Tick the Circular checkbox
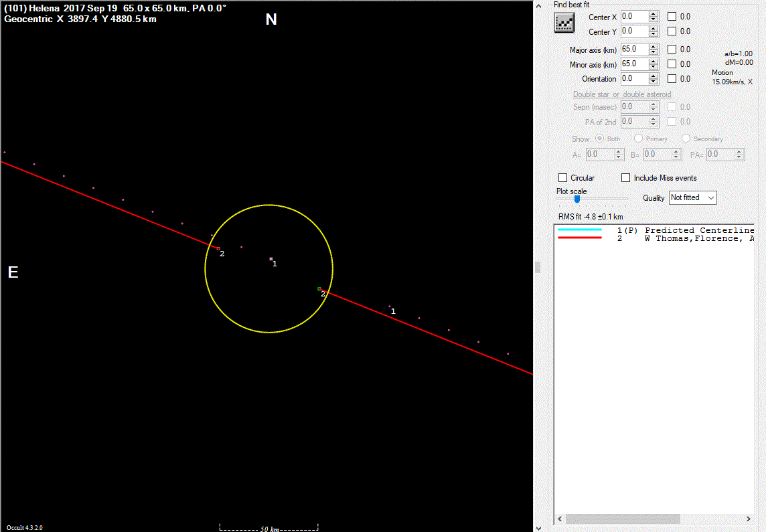766x532 pixels. pos(562,177)
